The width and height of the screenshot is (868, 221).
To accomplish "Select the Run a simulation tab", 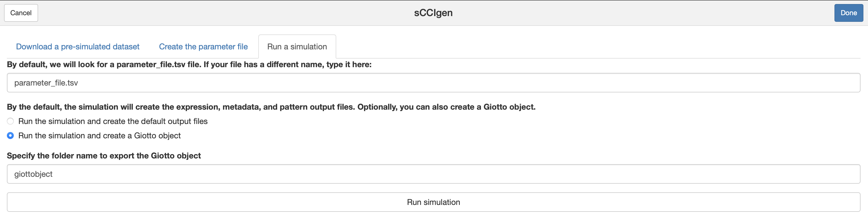I will pos(297,46).
